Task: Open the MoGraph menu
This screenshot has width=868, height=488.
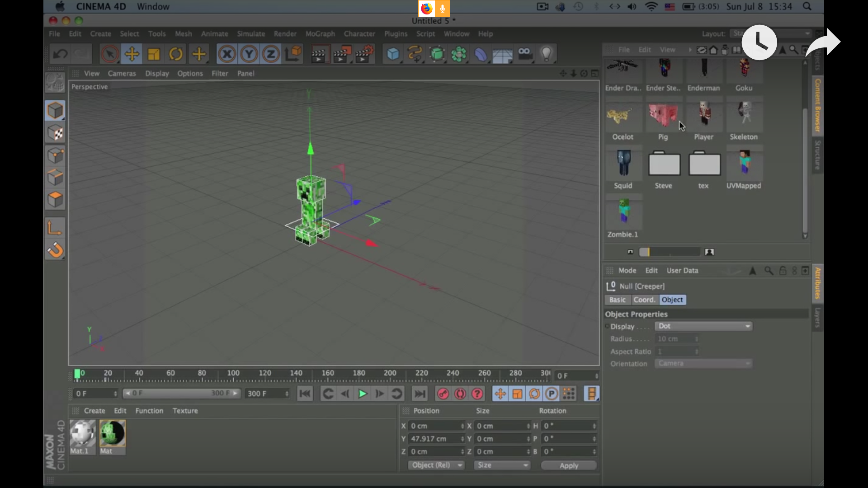Action: pos(320,34)
